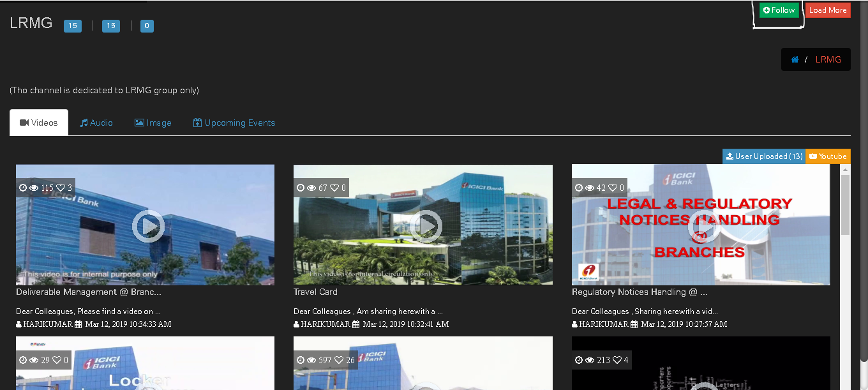Open the Upcoming Events tab

tap(234, 123)
